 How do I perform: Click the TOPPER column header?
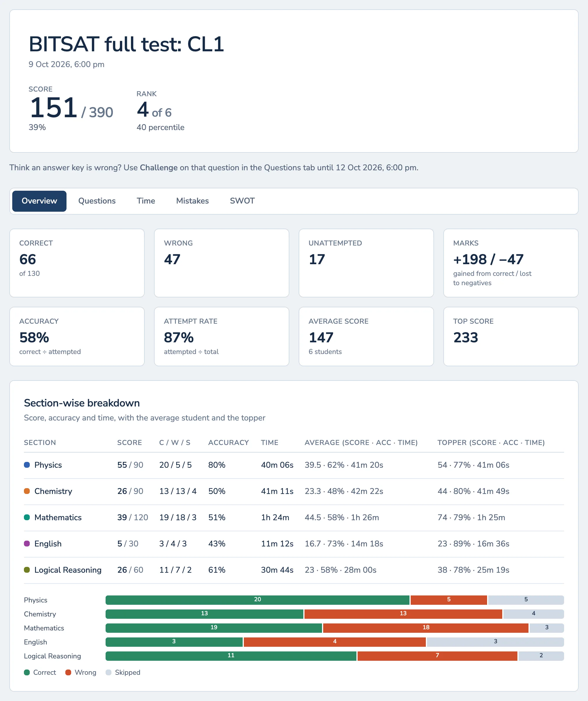[491, 443]
